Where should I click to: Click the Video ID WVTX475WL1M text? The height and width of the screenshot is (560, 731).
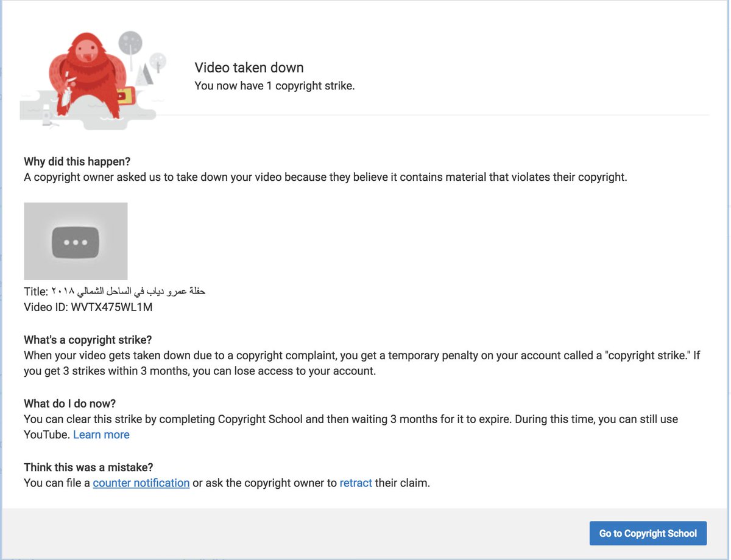click(88, 307)
